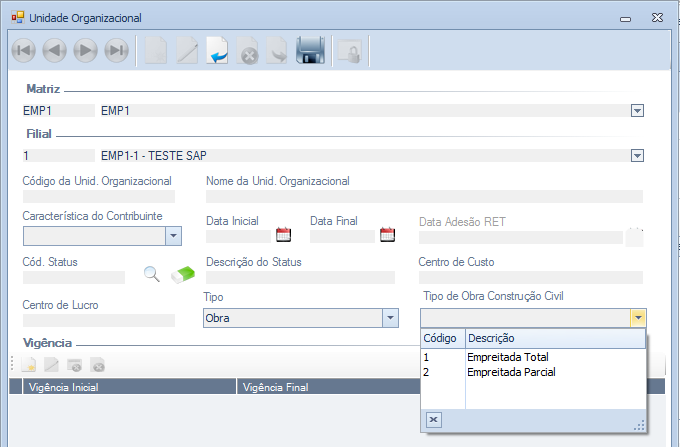Screen dimensions: 680x447
Task: Open the Tipo dropdown showing Obra
Action: click(x=390, y=318)
